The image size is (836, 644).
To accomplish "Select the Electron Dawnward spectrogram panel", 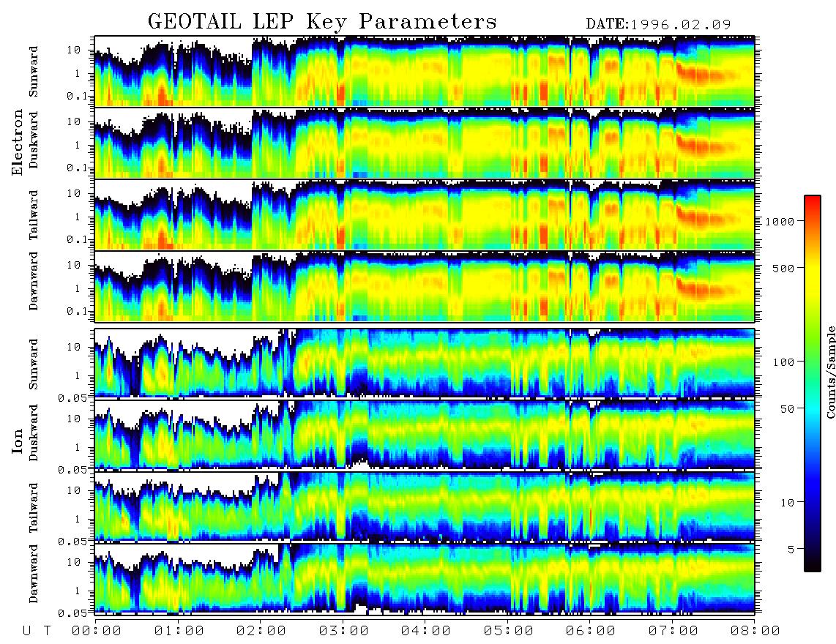I will point(425,287).
